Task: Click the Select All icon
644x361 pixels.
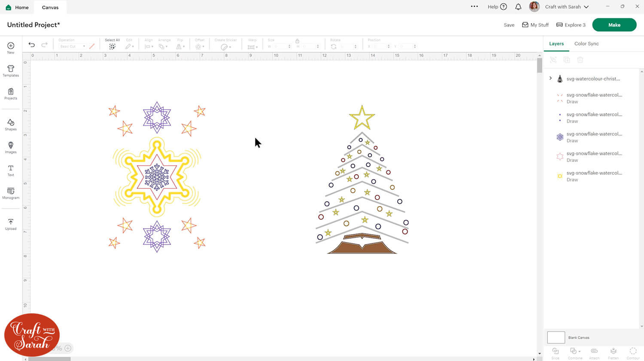Action: pos(112,46)
